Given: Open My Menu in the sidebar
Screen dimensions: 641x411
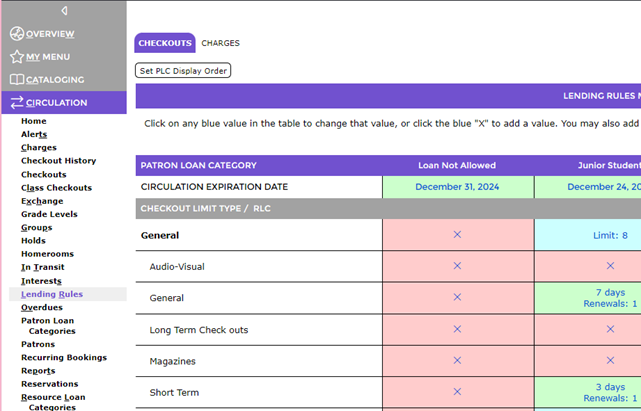Looking at the screenshot, I should pos(48,57).
